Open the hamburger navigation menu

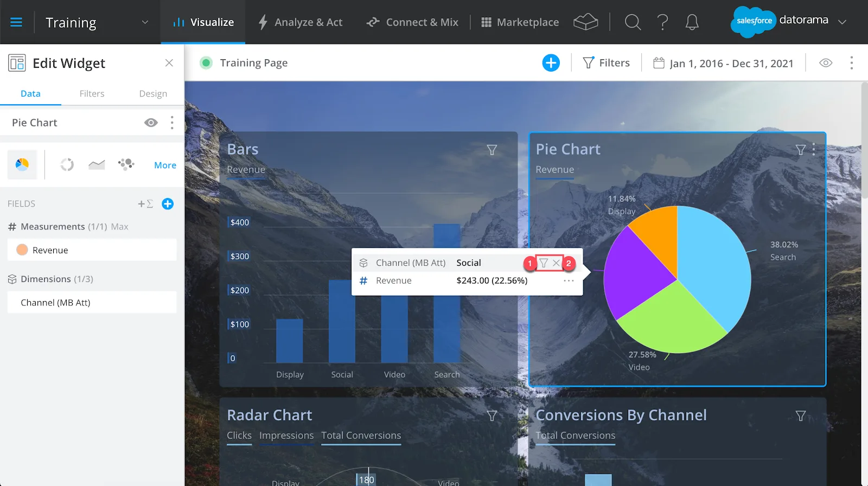pyautogui.click(x=16, y=22)
